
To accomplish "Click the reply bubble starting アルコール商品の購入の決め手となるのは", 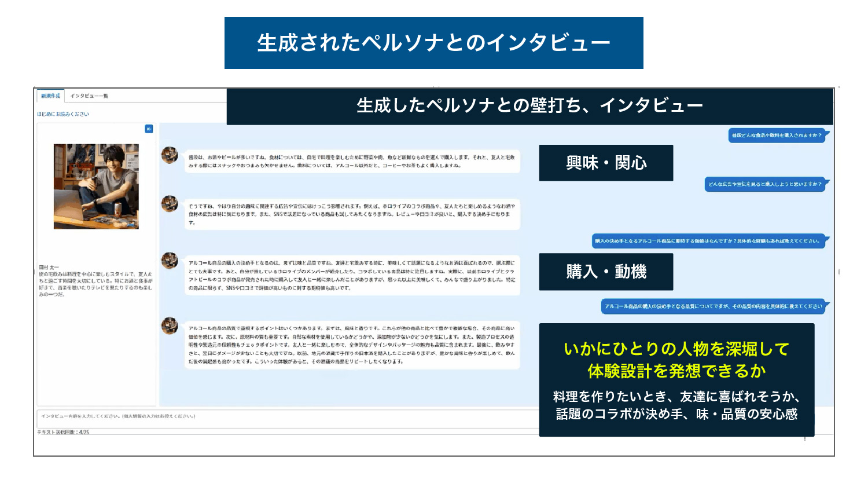I will tap(351, 276).
